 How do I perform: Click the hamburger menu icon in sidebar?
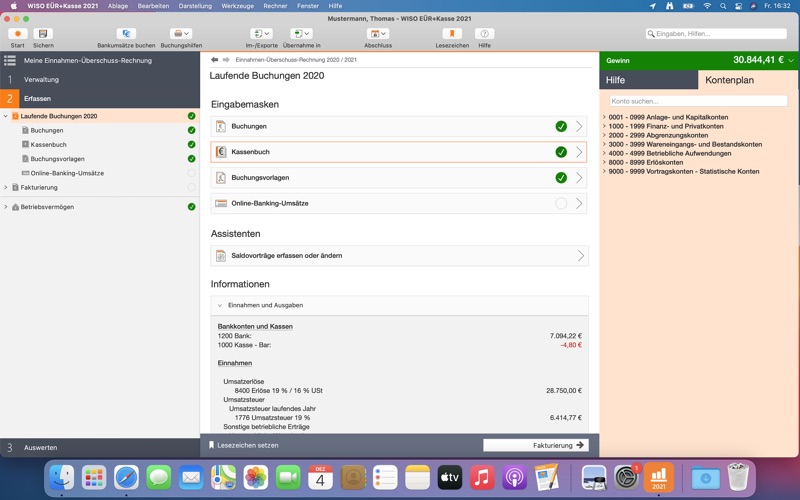coord(10,60)
